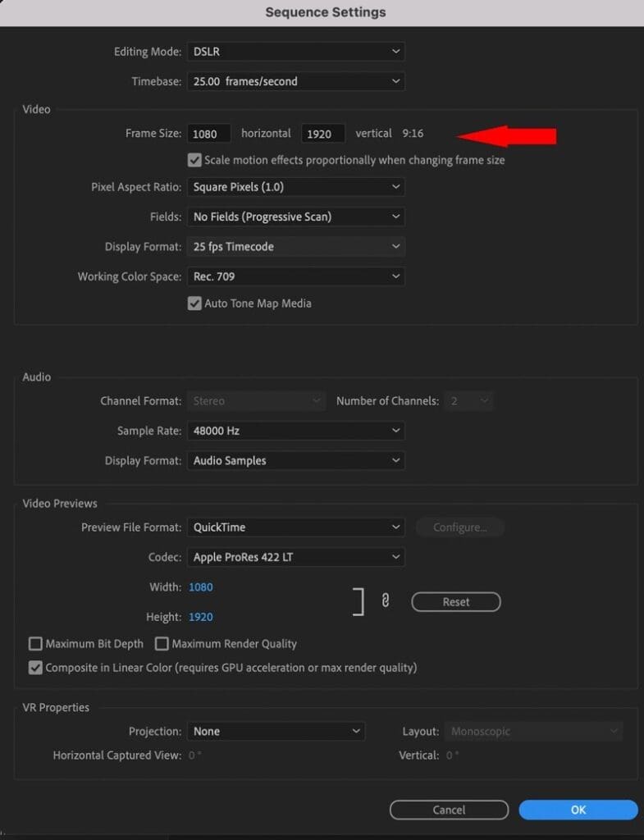644x840 pixels.
Task: Open the Sample Rate dropdown
Action: pos(295,431)
